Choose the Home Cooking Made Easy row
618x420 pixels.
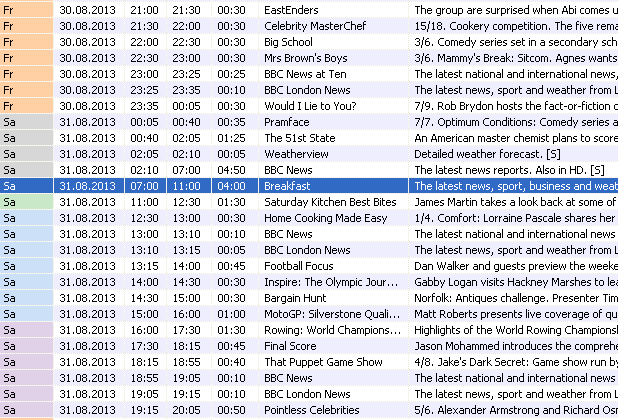(x=325, y=218)
